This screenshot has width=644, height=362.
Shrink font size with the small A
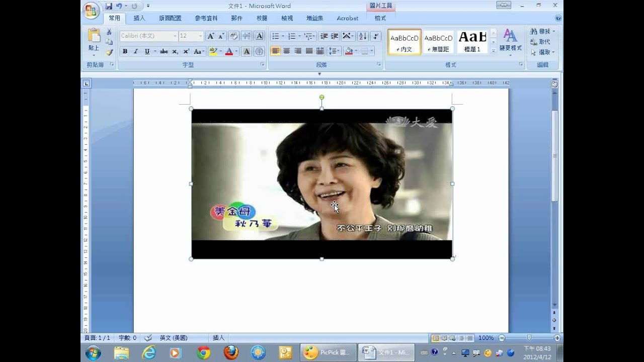pos(221,36)
